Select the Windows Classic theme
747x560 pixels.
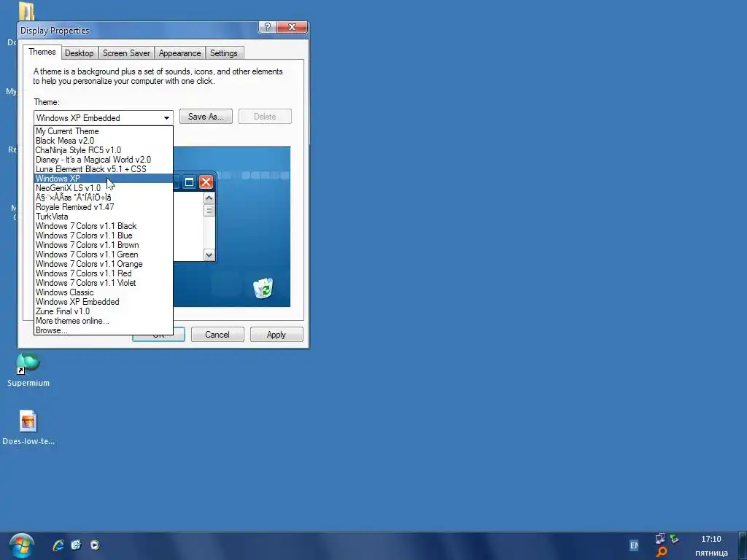point(104,292)
